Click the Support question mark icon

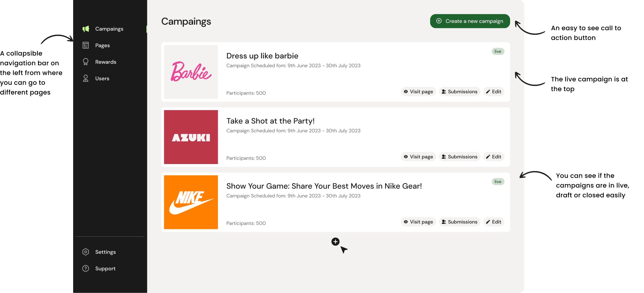click(86, 269)
